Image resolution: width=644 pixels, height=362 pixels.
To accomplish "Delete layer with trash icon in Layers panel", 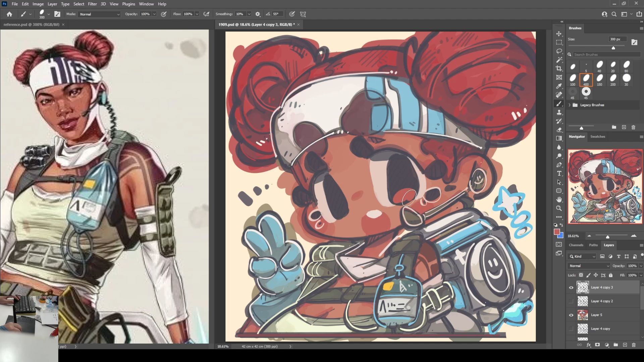I will 634,345.
